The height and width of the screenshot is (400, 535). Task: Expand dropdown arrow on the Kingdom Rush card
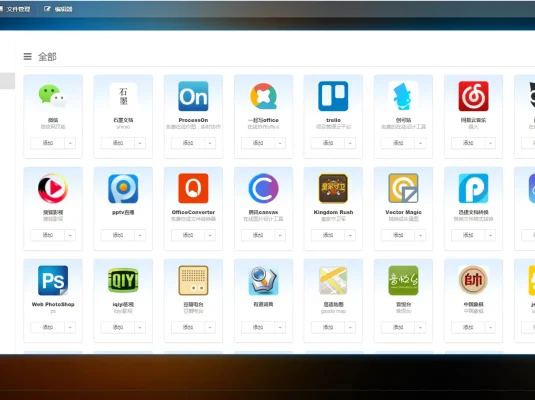point(350,235)
